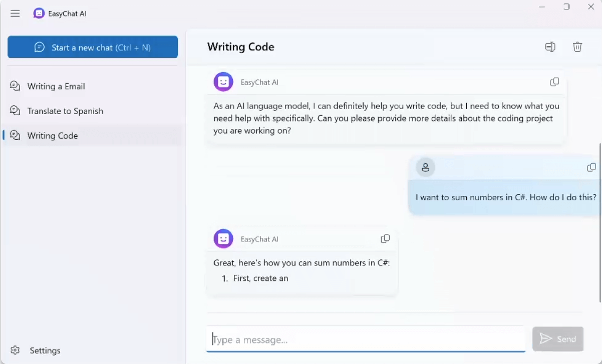The width and height of the screenshot is (602, 364).
Task: Copy the first AI response
Action: pos(554,82)
